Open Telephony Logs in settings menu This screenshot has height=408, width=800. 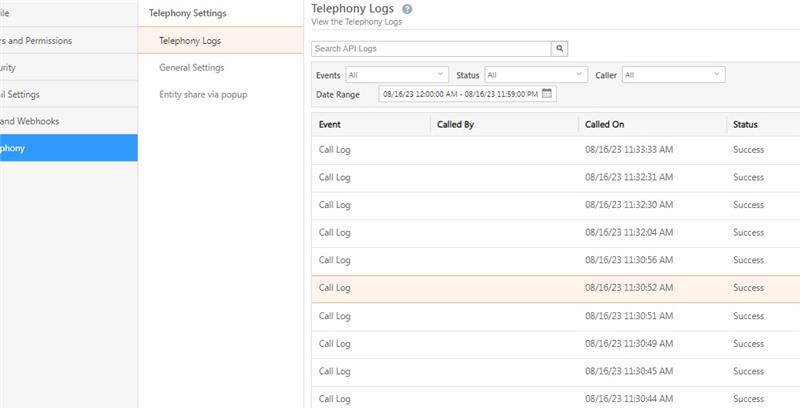(x=190, y=41)
